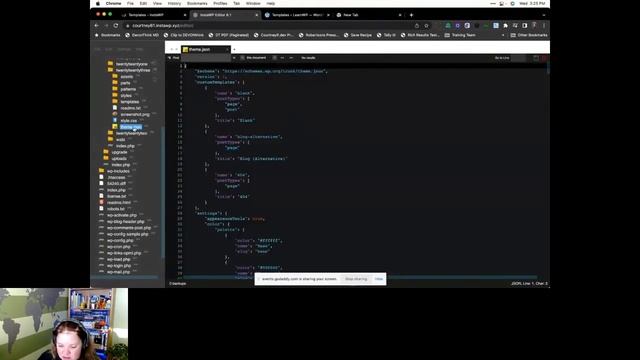640x360 pixels.
Task: Open license.txt in the file tree
Action: click(116, 196)
